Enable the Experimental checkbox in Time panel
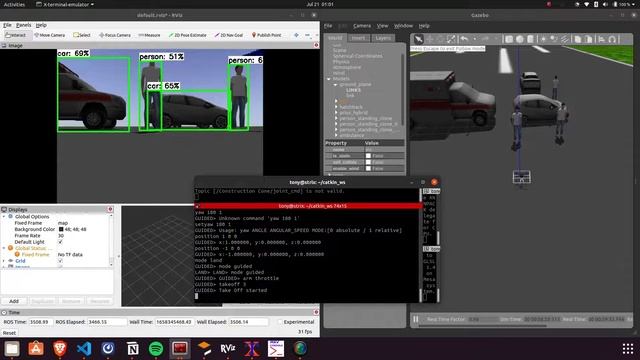The width and height of the screenshot is (640, 360). 280,322
